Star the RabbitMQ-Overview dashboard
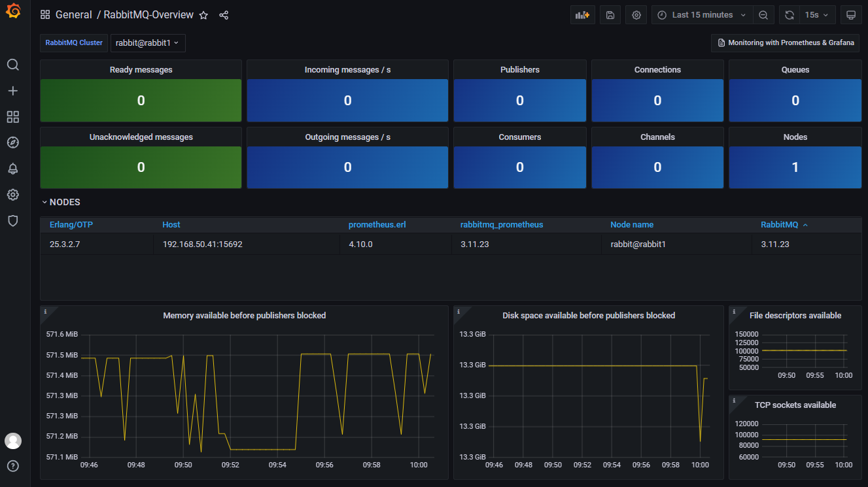Viewport: 868px width, 487px height. point(203,15)
